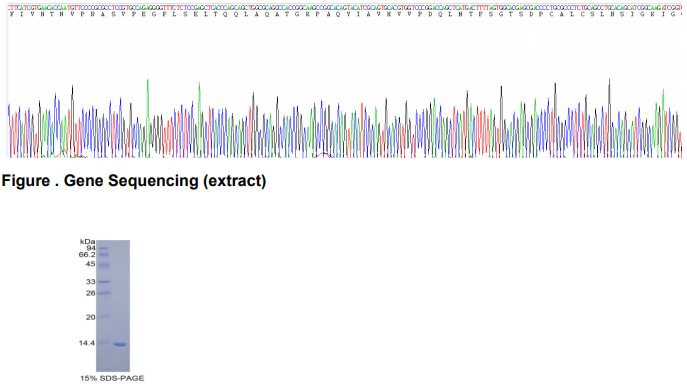Screen dimensions: 687x391
Task: Click the amino acid translation row under nucleotides
Action: click(344, 14)
